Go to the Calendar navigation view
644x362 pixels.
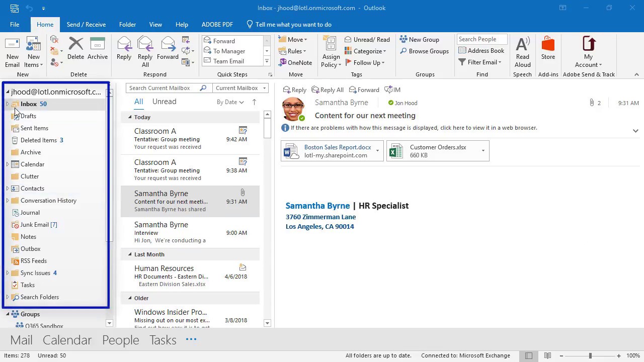click(x=67, y=340)
